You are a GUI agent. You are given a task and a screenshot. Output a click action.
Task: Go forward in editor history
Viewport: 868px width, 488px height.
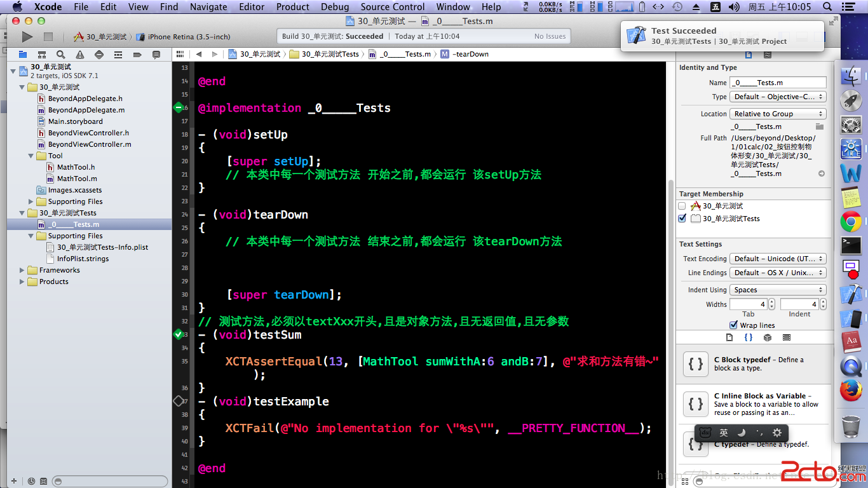[215, 54]
